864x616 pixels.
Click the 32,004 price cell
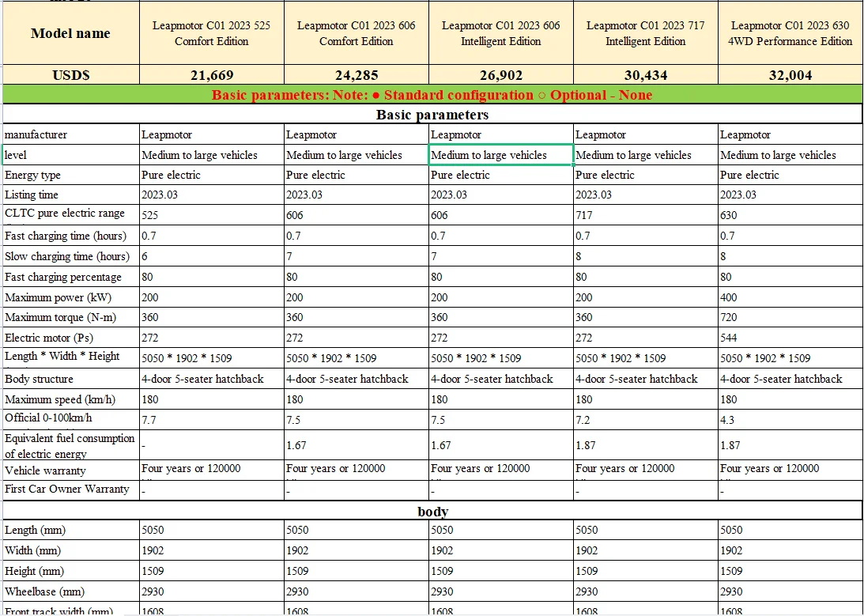pyautogui.click(x=790, y=75)
